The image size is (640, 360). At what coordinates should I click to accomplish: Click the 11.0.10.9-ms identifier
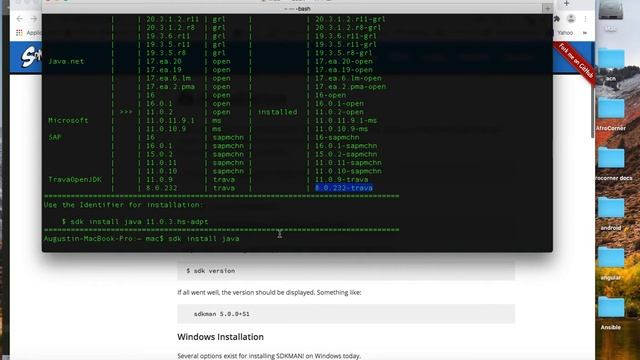tap(342, 129)
